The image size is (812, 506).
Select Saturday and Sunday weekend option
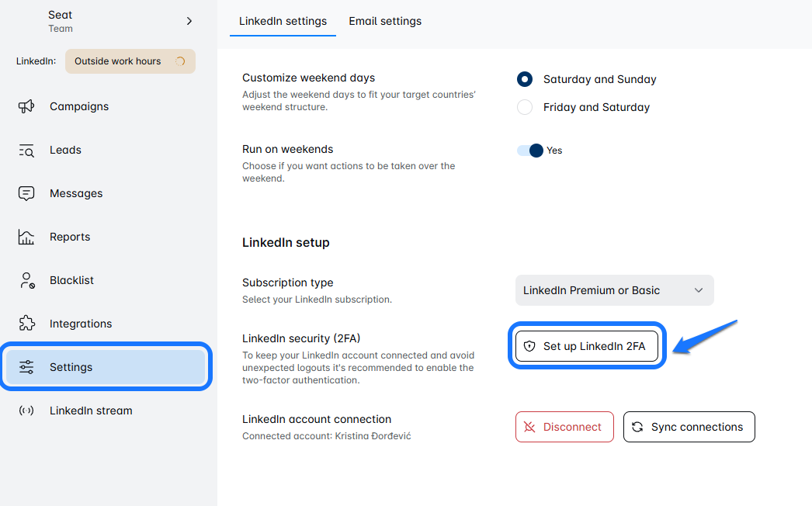coord(525,79)
